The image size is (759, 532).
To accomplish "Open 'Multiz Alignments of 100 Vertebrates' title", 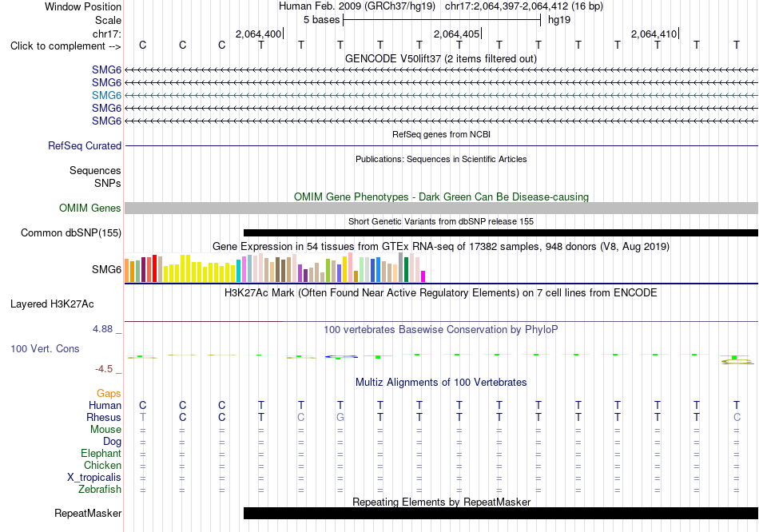I will pos(441,383).
